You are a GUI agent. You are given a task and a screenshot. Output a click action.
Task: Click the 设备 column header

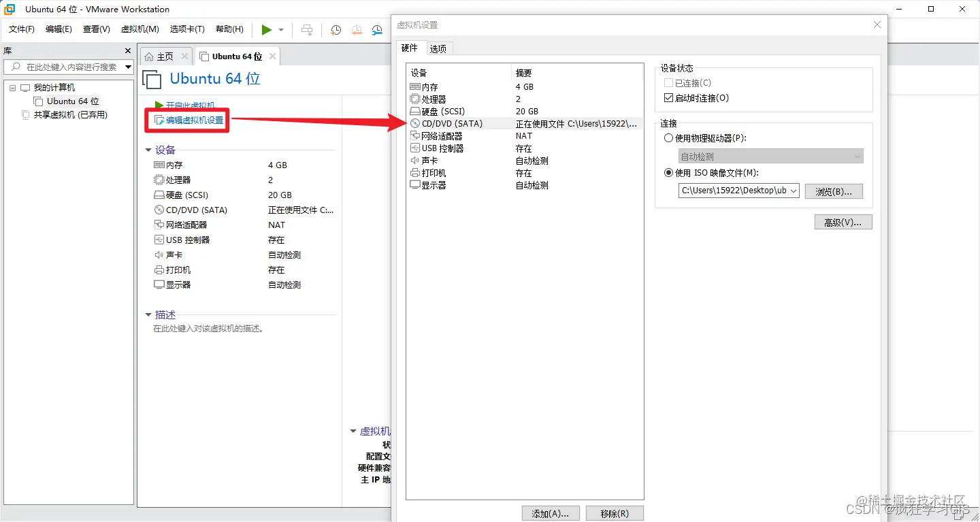click(x=459, y=73)
